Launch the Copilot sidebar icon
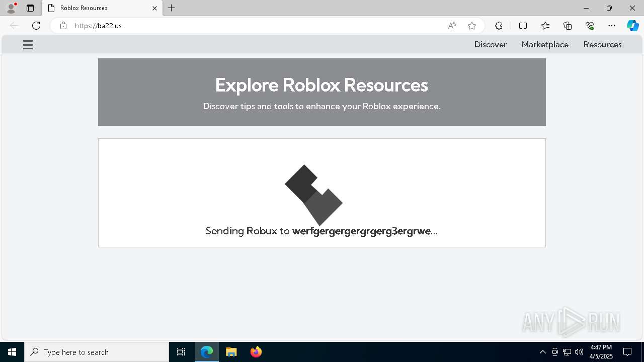644x362 pixels. tap(632, 26)
